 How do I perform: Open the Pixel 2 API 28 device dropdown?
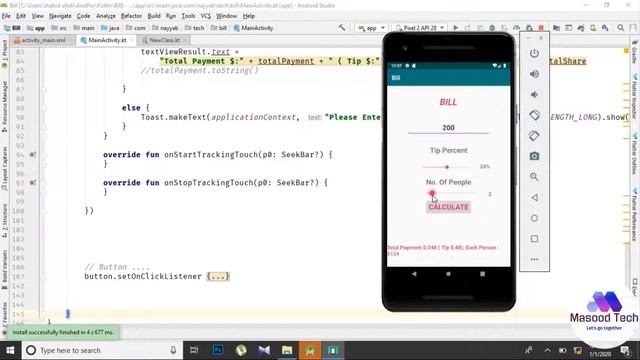pyautogui.click(x=420, y=28)
